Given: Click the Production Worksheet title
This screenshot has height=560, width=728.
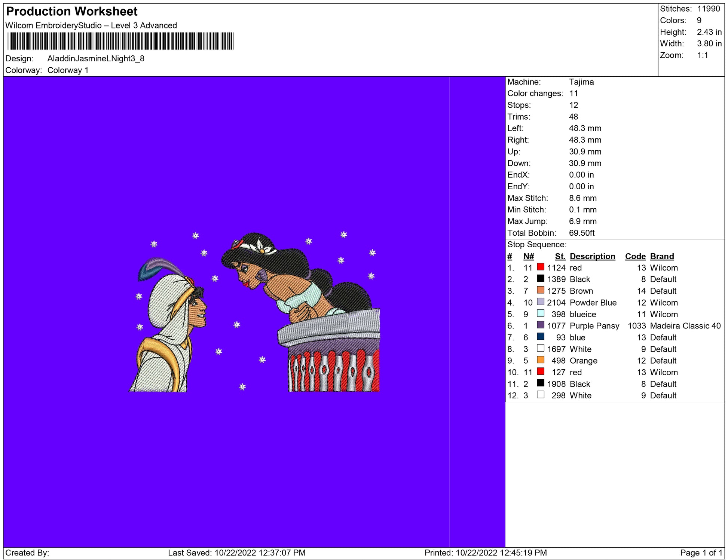Looking at the screenshot, I should tap(72, 12).
